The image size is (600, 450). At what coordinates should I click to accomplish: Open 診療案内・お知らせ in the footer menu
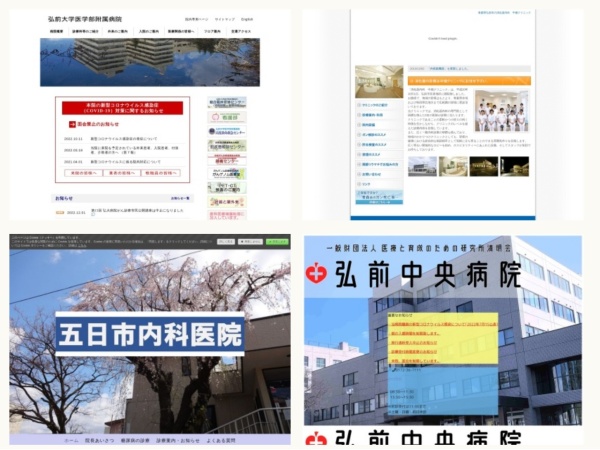pos(178,440)
